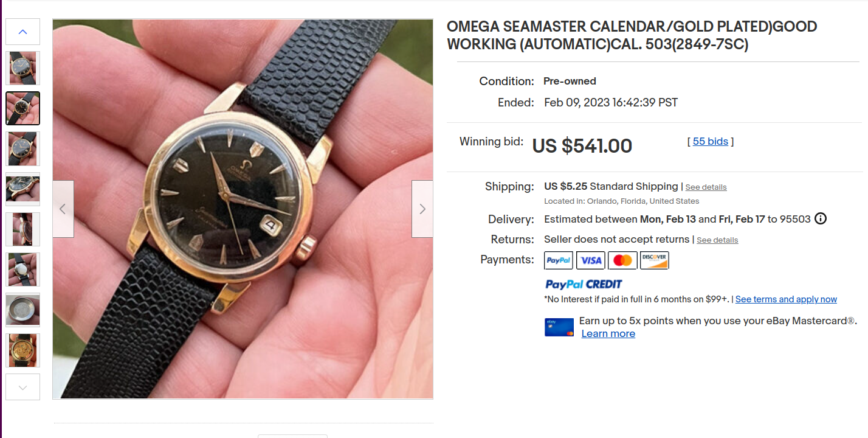Screen dimensions: 868x438
Task: Show next photo with right arrow
Action: 422,209
